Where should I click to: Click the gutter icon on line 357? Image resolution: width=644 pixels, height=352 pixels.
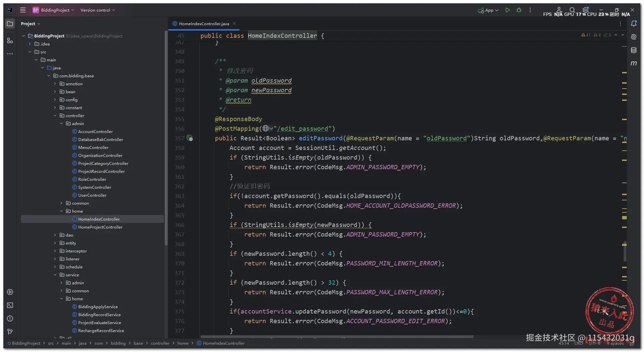[190, 138]
